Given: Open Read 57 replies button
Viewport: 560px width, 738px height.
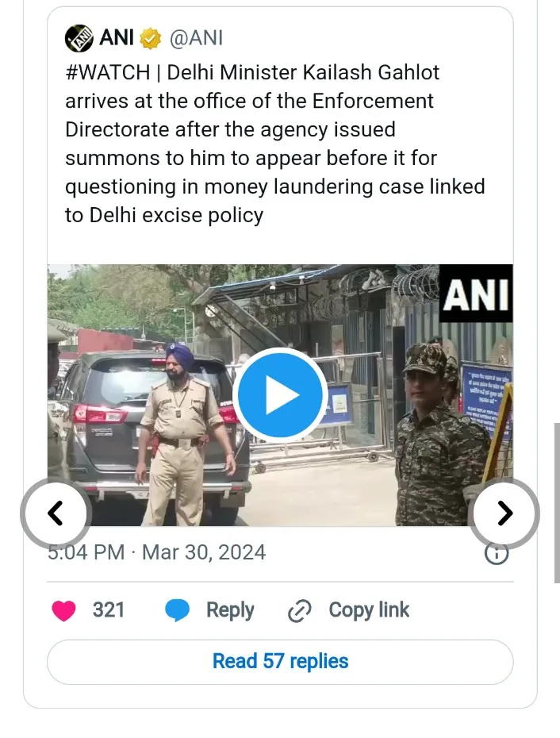Looking at the screenshot, I should click(x=280, y=662).
